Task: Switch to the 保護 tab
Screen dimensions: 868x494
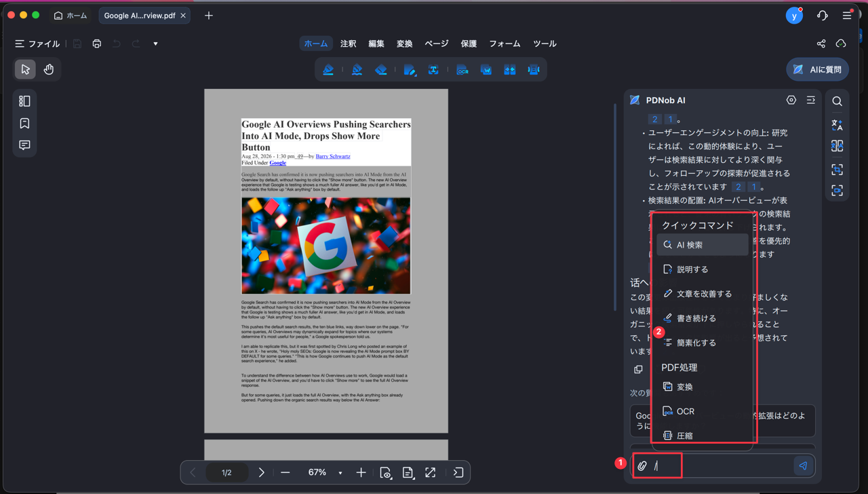Action: click(x=469, y=43)
